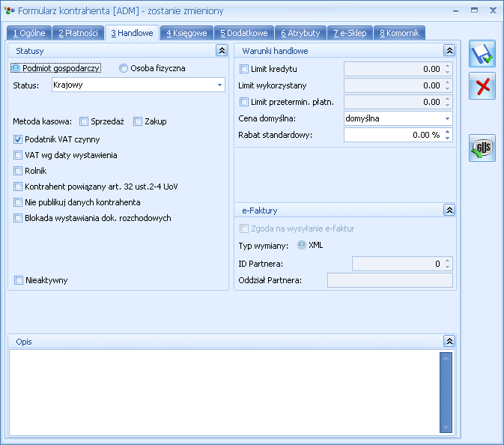504x445 pixels.
Task: Select XML exchange type radio button
Action: (x=302, y=245)
